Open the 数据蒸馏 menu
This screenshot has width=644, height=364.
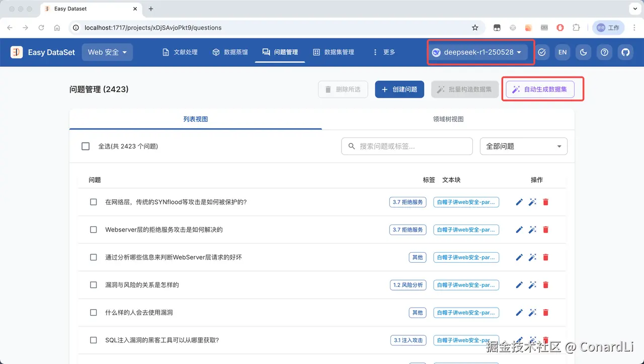230,52
